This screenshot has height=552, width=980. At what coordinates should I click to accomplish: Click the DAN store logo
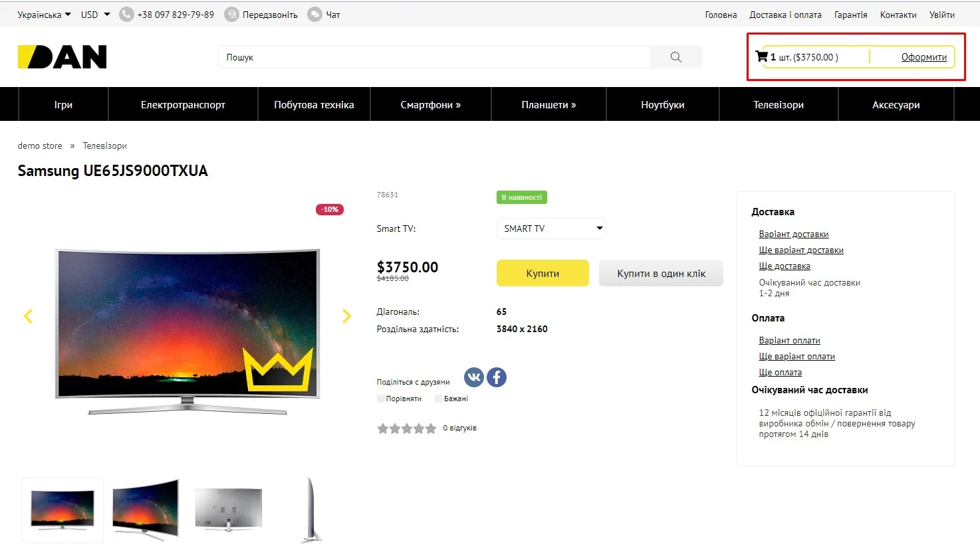61,56
